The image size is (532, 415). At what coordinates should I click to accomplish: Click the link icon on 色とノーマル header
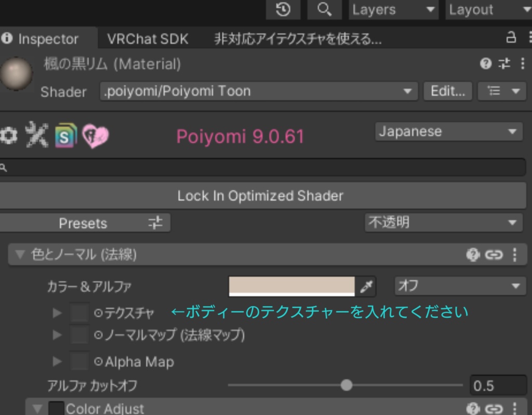(x=494, y=255)
